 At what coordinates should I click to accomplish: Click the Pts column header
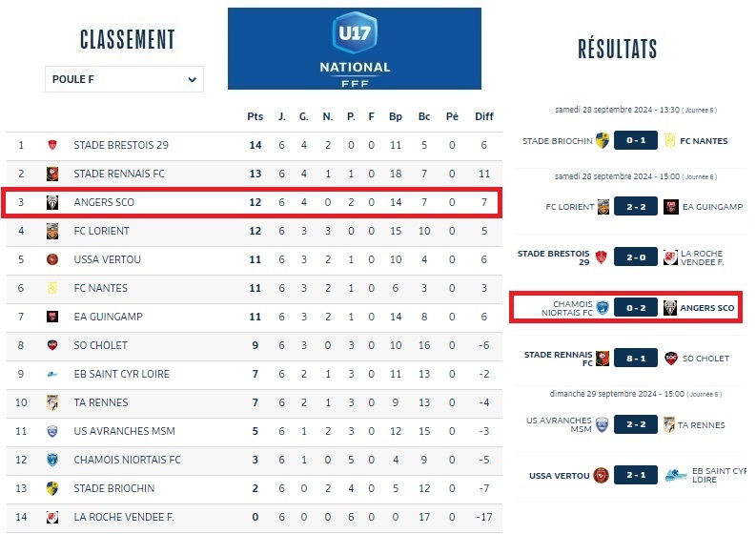[x=255, y=116]
